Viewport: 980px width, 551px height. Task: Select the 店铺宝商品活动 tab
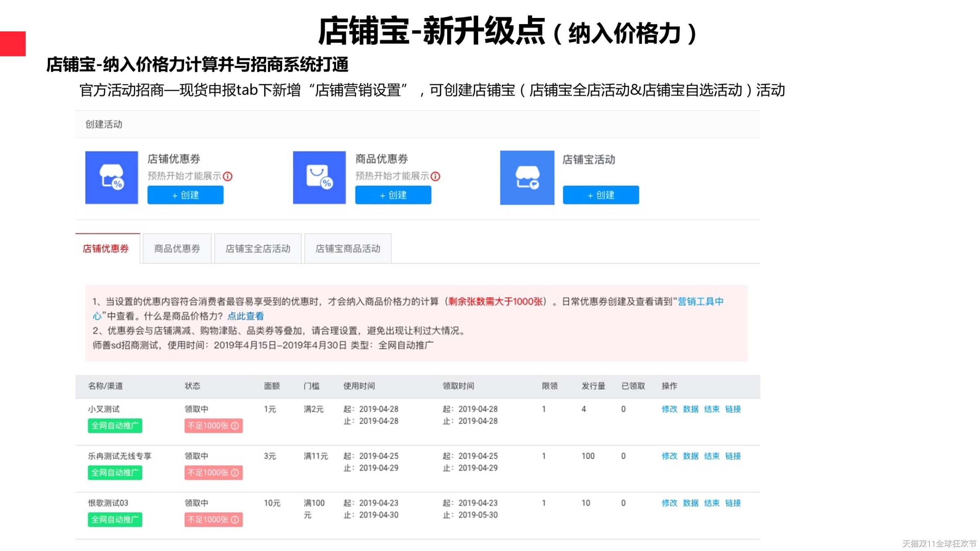click(x=347, y=249)
